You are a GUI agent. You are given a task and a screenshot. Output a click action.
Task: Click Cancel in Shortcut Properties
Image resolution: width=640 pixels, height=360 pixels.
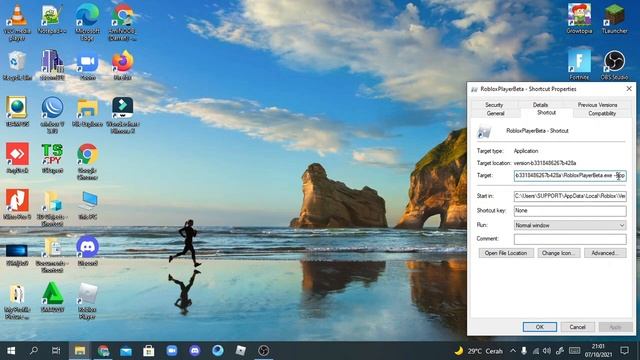[577, 327]
